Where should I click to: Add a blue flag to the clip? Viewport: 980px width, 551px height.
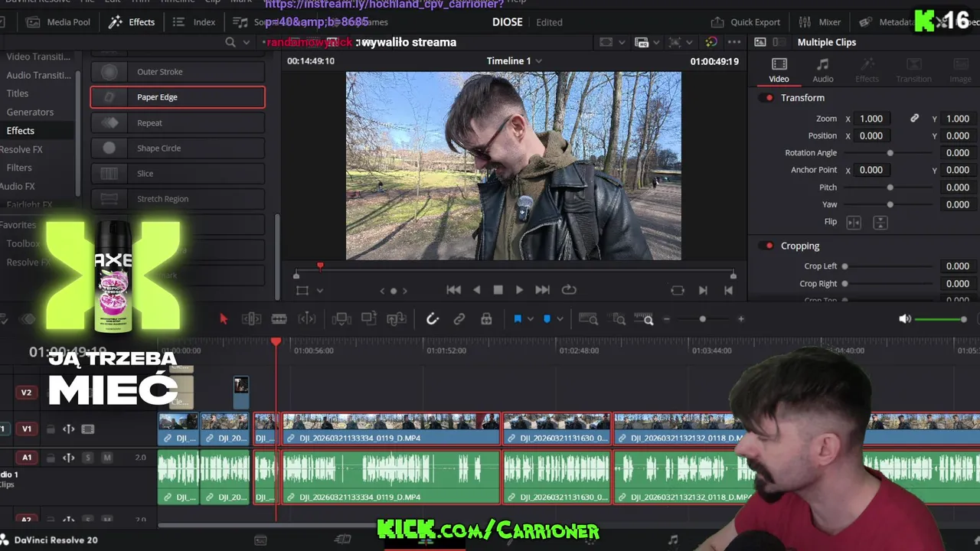pyautogui.click(x=518, y=319)
